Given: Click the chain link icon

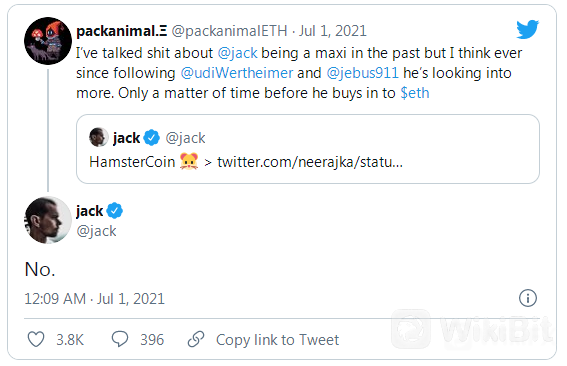Looking at the screenshot, I should [x=196, y=339].
